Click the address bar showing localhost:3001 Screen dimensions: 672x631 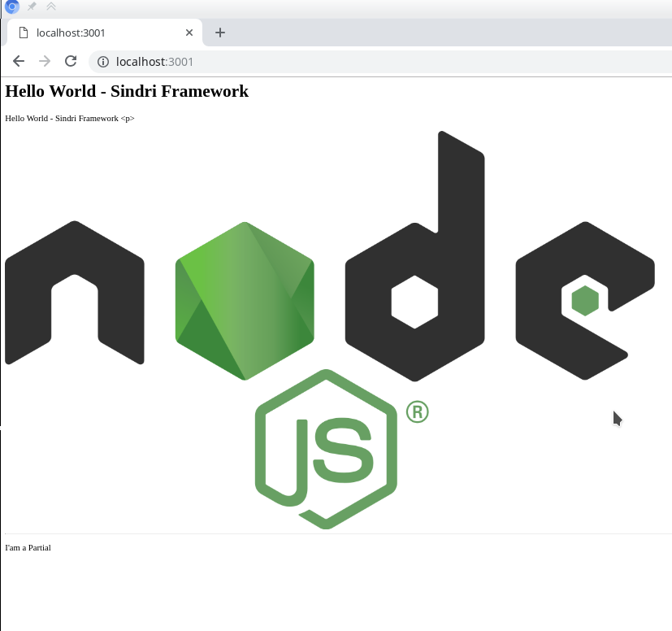pos(381,62)
